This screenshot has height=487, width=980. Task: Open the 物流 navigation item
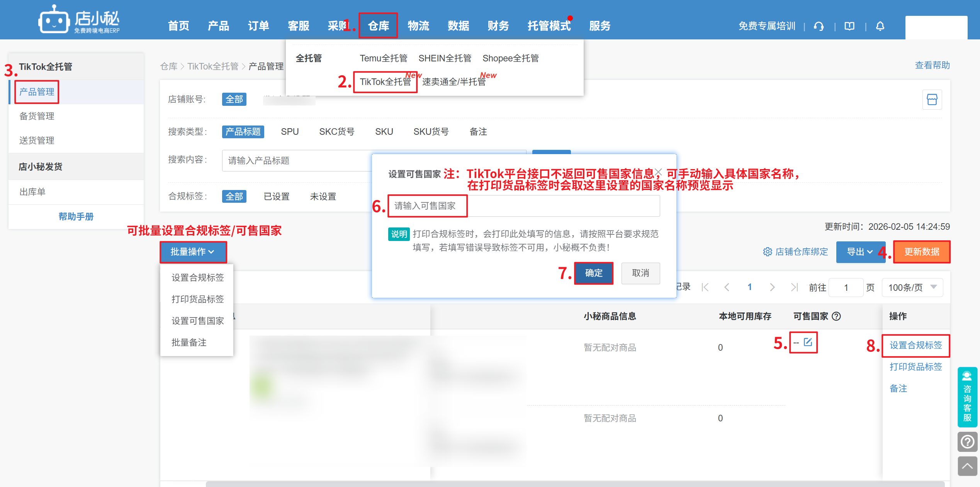click(418, 26)
